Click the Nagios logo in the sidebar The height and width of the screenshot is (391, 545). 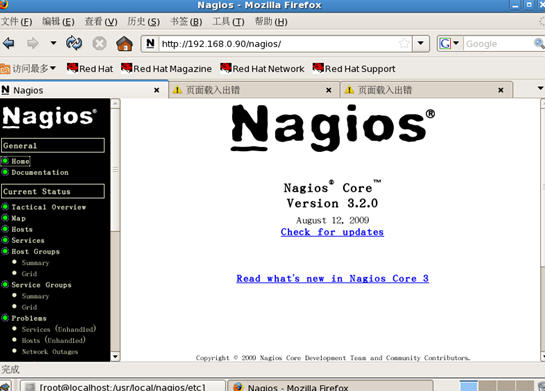(x=49, y=117)
